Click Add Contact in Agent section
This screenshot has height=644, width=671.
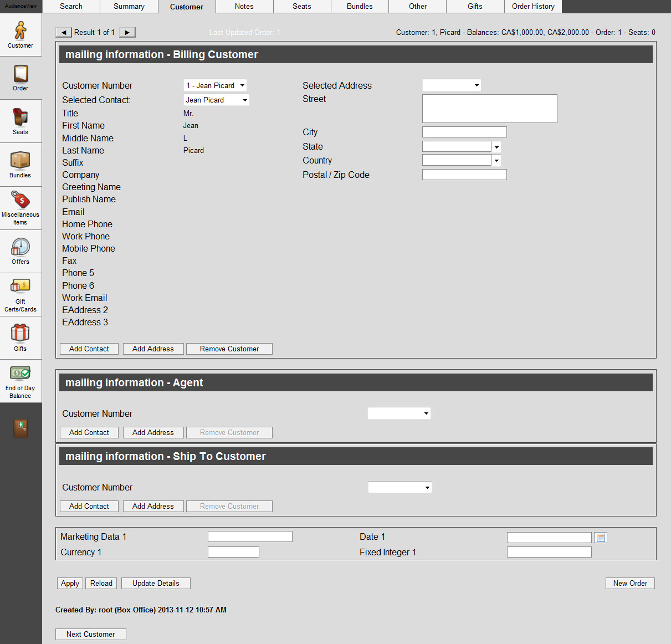(89, 433)
